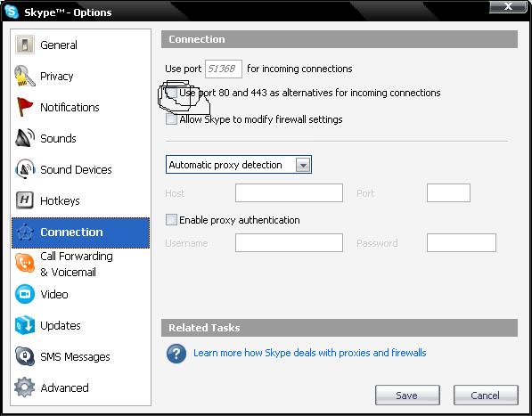Click the Updates download box icon

pos(25,325)
